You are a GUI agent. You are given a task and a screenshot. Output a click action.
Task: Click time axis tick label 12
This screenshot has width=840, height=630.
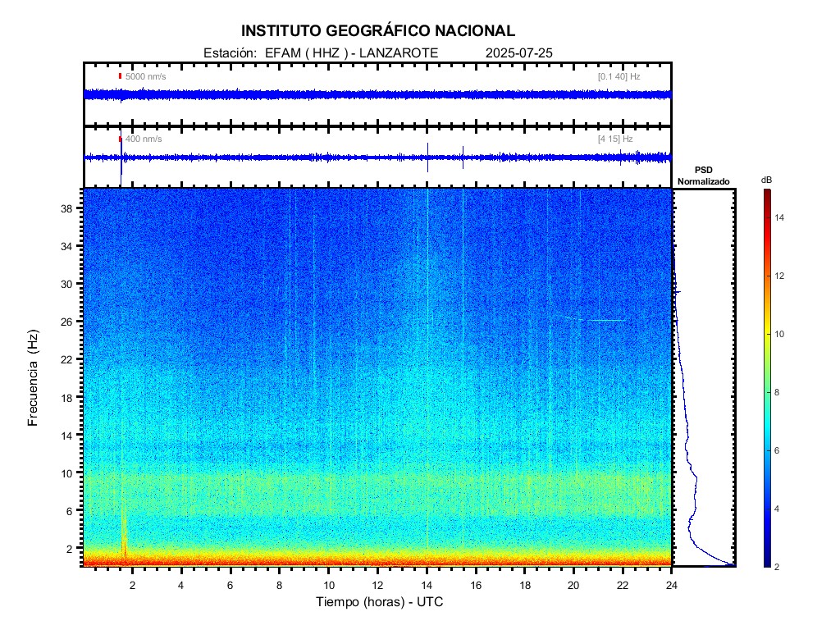tap(377, 585)
